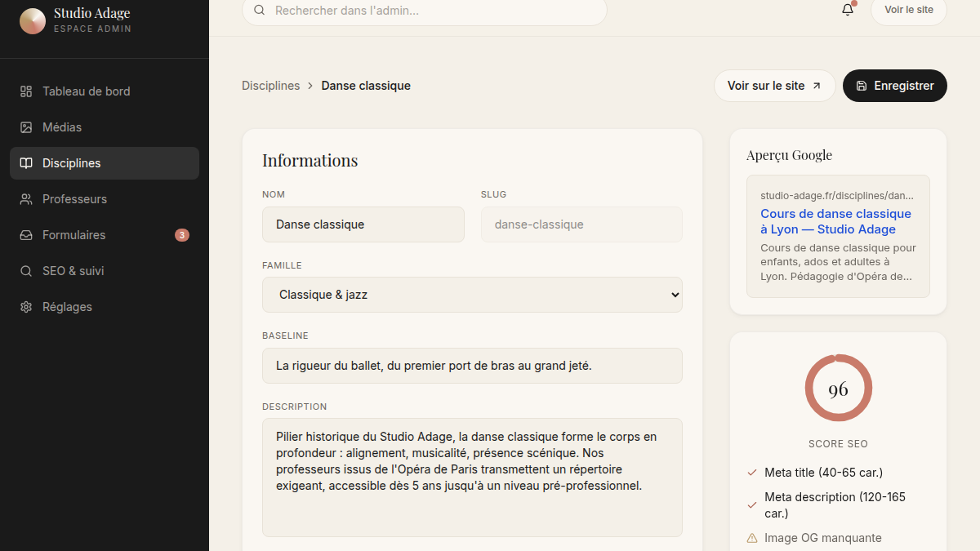Click Voir le site in top bar
This screenshot has height=551, width=980.
909,10
